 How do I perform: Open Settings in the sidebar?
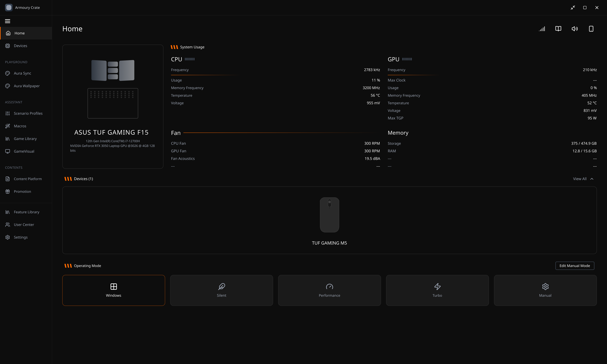tap(21, 237)
